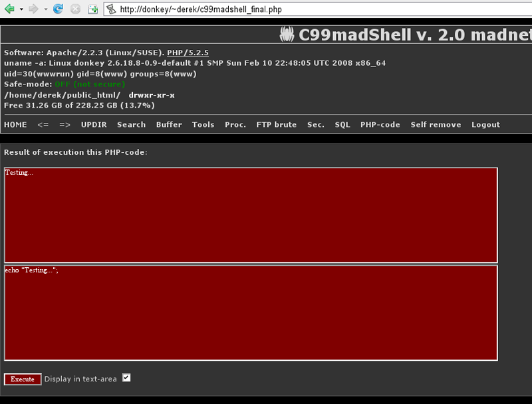Open the SQL menu item

tap(342, 125)
